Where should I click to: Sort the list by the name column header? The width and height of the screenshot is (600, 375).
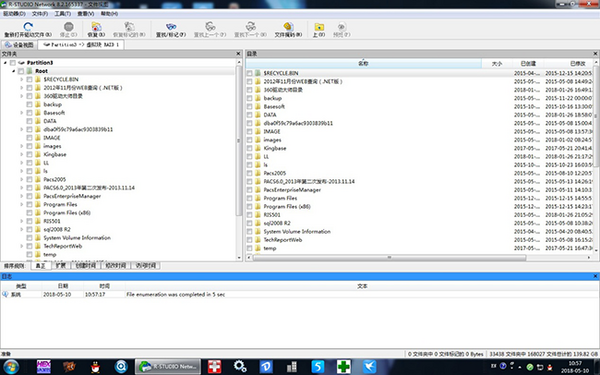[x=363, y=64]
